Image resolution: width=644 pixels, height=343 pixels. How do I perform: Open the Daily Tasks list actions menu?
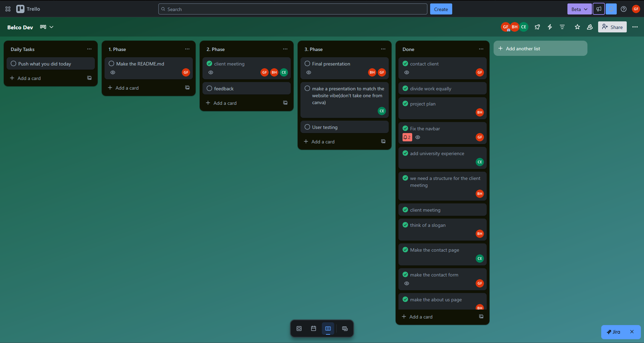click(x=89, y=49)
